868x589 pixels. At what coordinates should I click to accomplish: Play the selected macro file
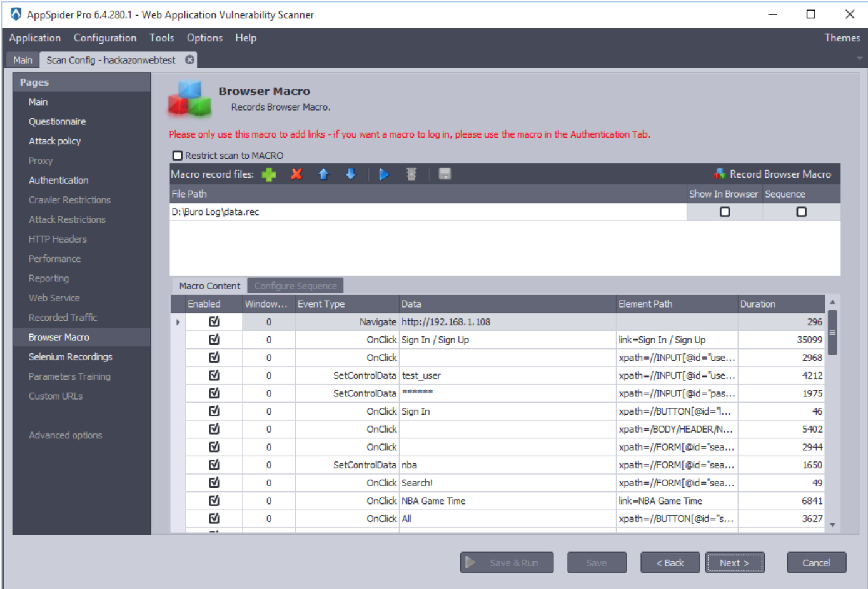click(383, 174)
